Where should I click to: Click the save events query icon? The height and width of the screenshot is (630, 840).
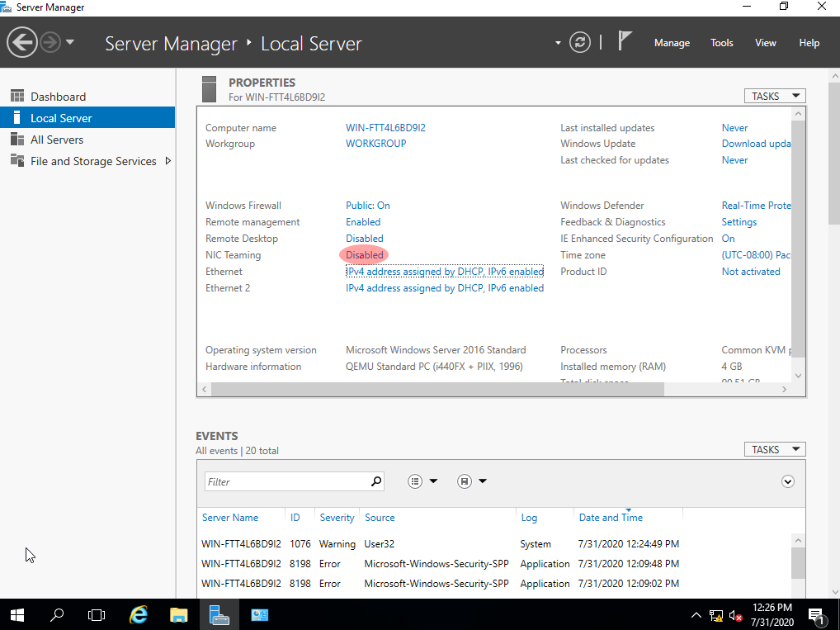pyautogui.click(x=465, y=481)
